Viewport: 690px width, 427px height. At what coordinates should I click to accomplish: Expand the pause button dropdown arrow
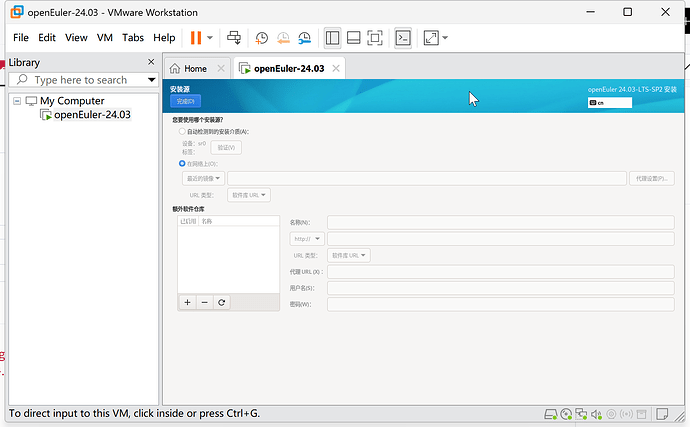[210, 38]
